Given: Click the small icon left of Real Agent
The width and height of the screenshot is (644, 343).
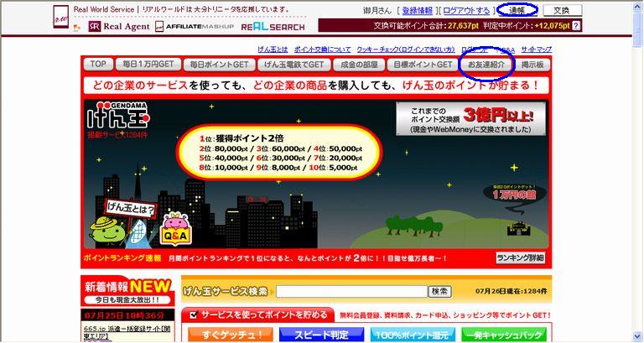Looking at the screenshot, I should pyautogui.click(x=76, y=28).
